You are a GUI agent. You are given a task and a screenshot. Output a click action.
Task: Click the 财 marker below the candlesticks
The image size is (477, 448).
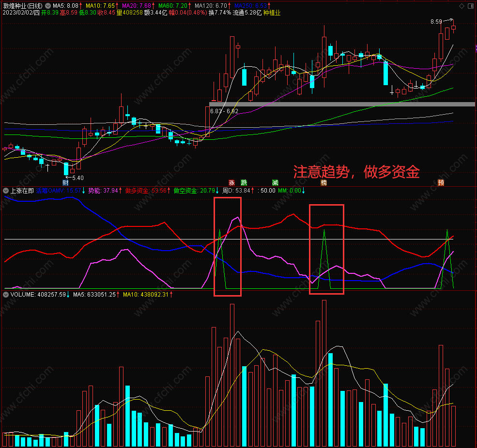click(x=65, y=183)
